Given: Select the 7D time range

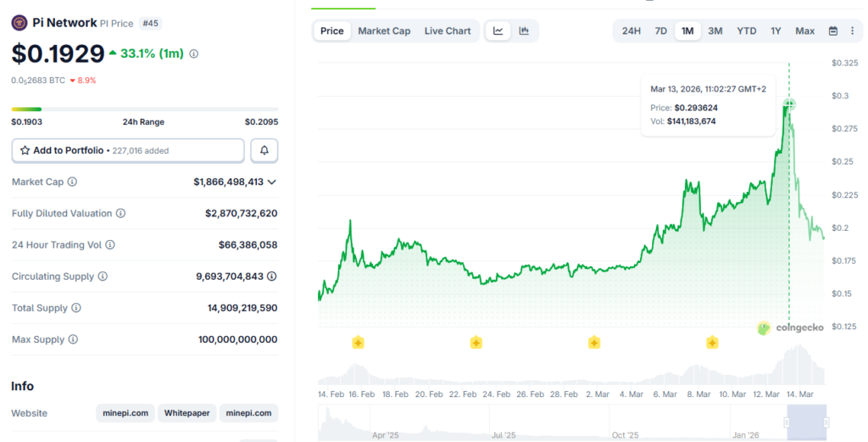Looking at the screenshot, I should point(660,31).
